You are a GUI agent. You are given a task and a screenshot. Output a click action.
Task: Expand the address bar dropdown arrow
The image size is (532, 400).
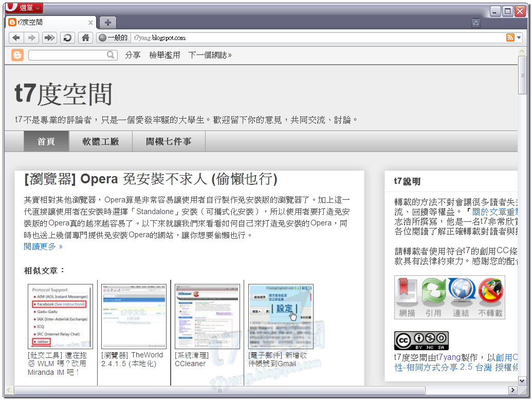pos(519,37)
